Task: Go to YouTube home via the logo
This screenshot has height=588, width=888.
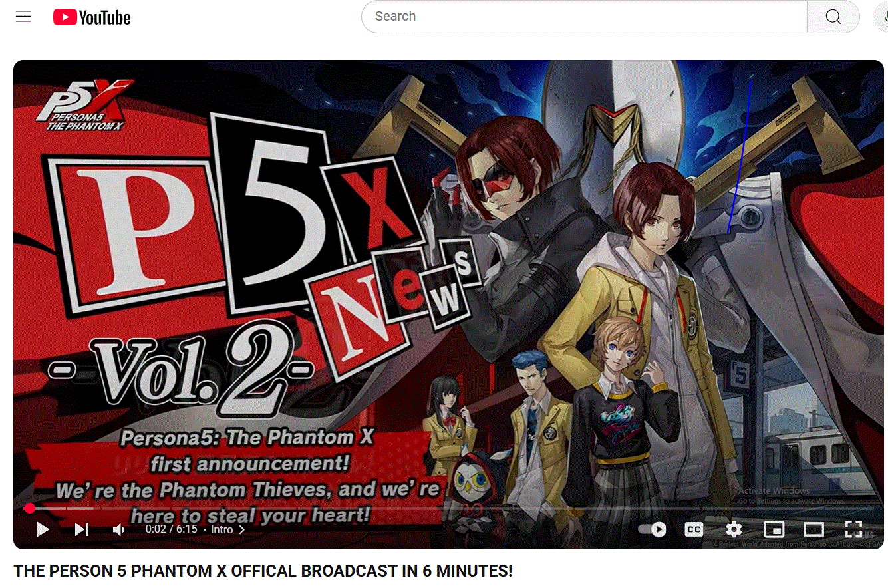Action: [92, 17]
